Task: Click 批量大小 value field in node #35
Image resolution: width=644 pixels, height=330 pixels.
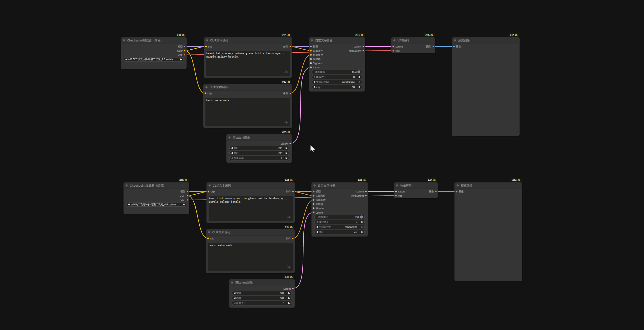Action: click(259, 158)
